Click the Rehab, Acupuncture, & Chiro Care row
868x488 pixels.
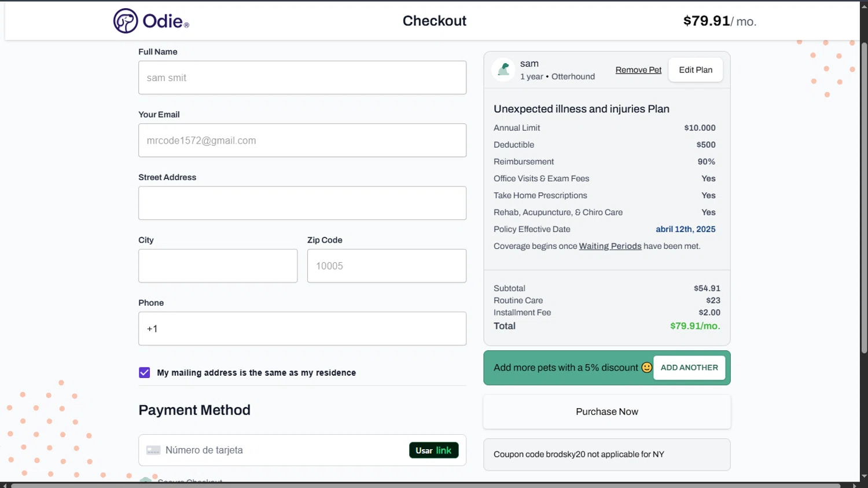tap(605, 212)
